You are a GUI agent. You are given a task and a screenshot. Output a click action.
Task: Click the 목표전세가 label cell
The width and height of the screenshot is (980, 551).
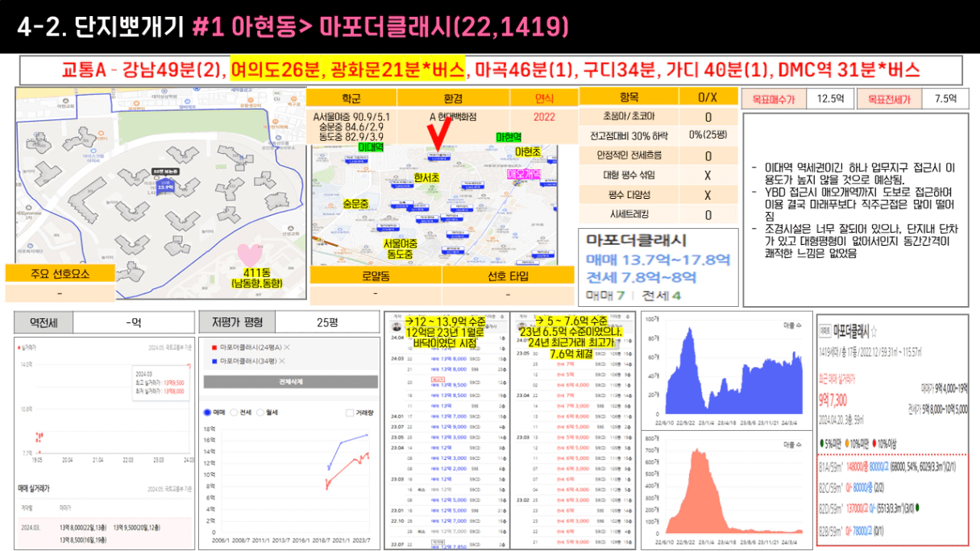point(888,99)
